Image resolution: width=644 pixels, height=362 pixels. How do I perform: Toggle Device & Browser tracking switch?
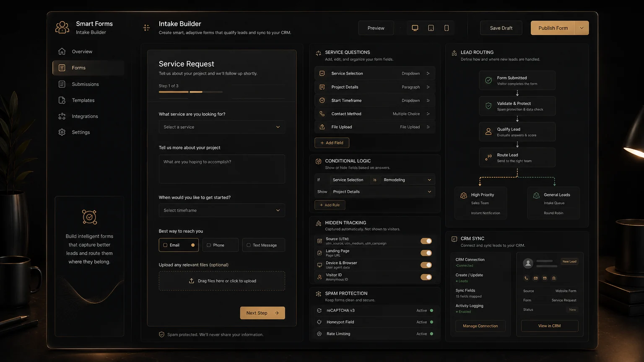coord(426,265)
